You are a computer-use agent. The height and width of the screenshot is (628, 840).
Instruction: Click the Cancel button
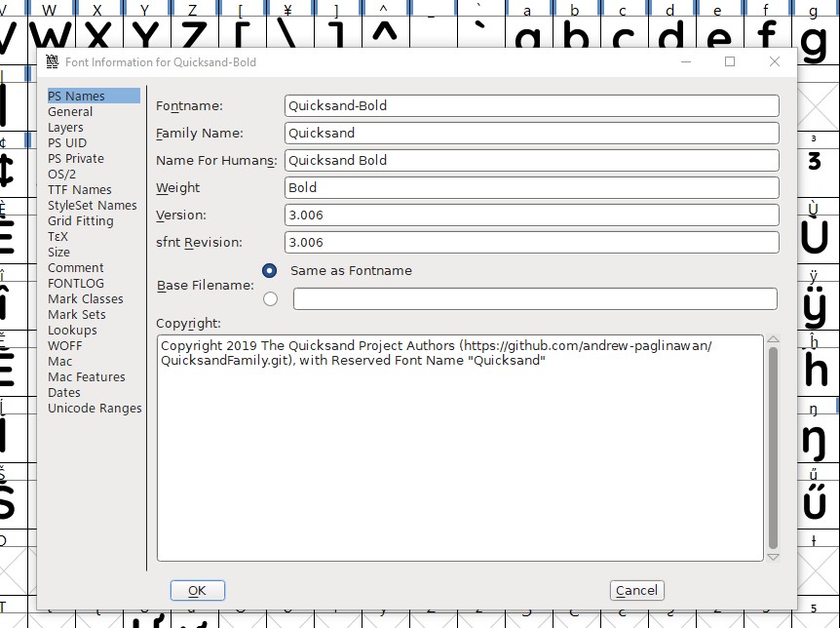[x=636, y=591]
